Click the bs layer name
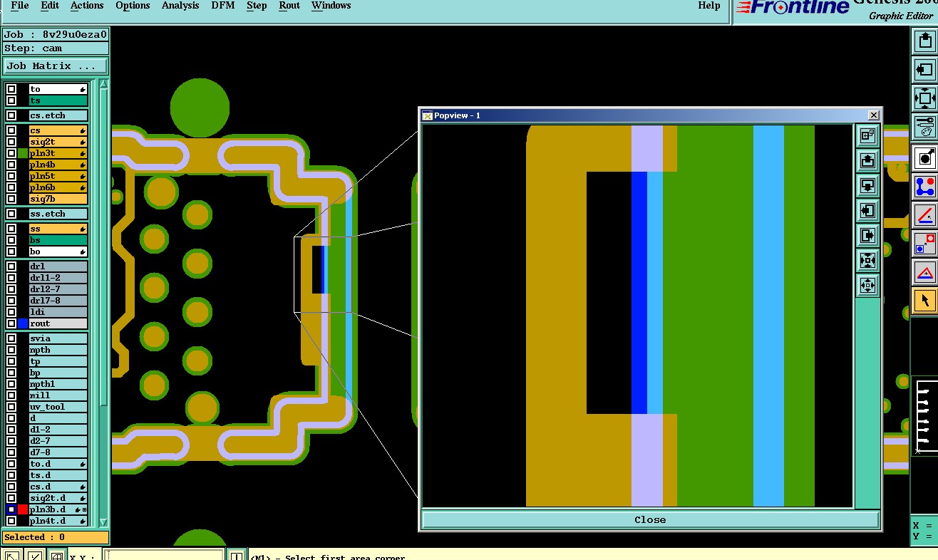 click(58, 240)
